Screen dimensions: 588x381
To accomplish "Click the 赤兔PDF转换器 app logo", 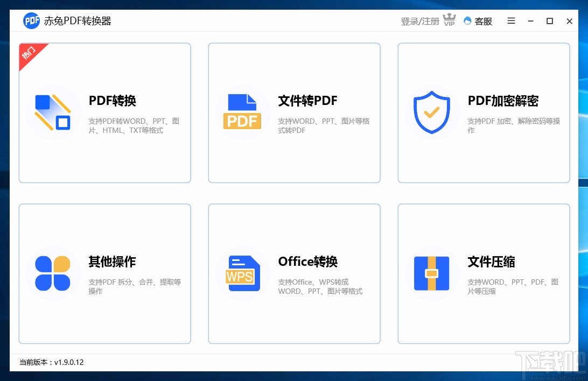I will pyautogui.click(x=31, y=20).
